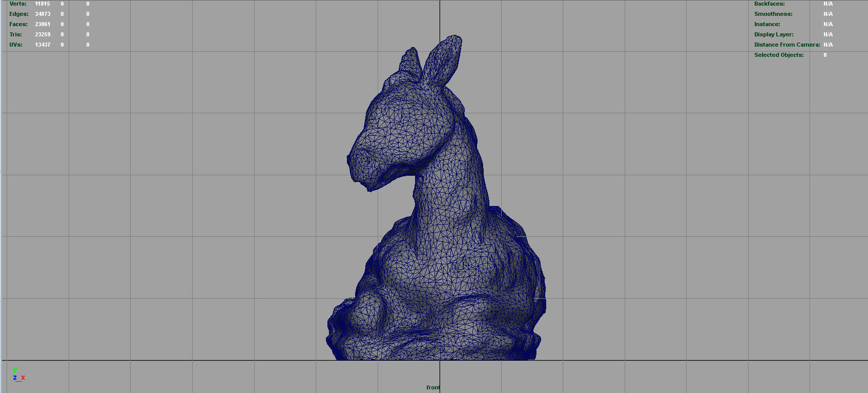Click the XYZ view axis indicator

coord(19,375)
